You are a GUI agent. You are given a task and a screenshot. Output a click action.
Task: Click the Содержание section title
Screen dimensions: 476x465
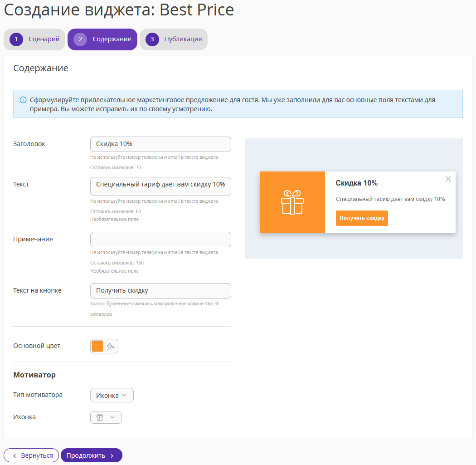(41, 68)
